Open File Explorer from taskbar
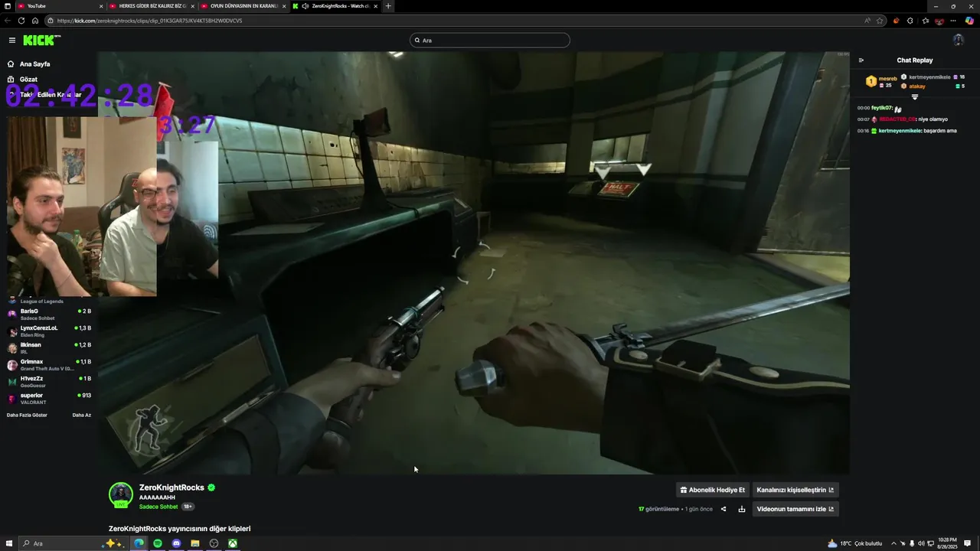 [195, 543]
